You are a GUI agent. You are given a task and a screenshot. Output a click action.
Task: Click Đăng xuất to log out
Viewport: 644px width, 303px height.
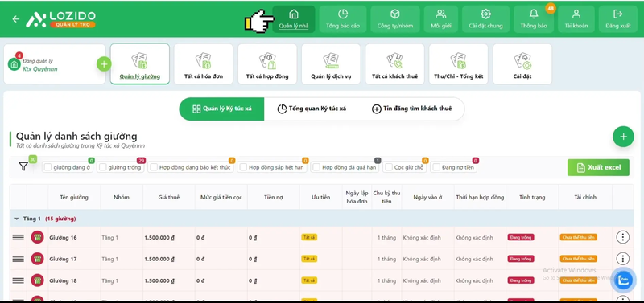coord(618,19)
